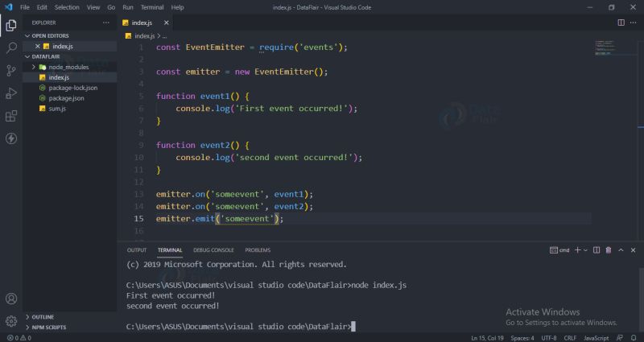Close the terminal panel
The width and height of the screenshot is (644, 342).
(633, 249)
